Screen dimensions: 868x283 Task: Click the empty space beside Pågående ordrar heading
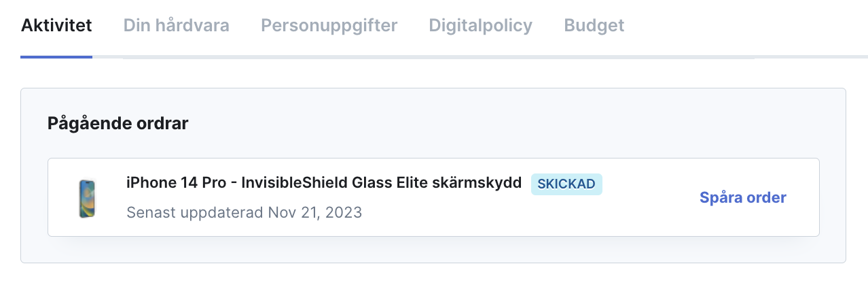[x=509, y=123]
